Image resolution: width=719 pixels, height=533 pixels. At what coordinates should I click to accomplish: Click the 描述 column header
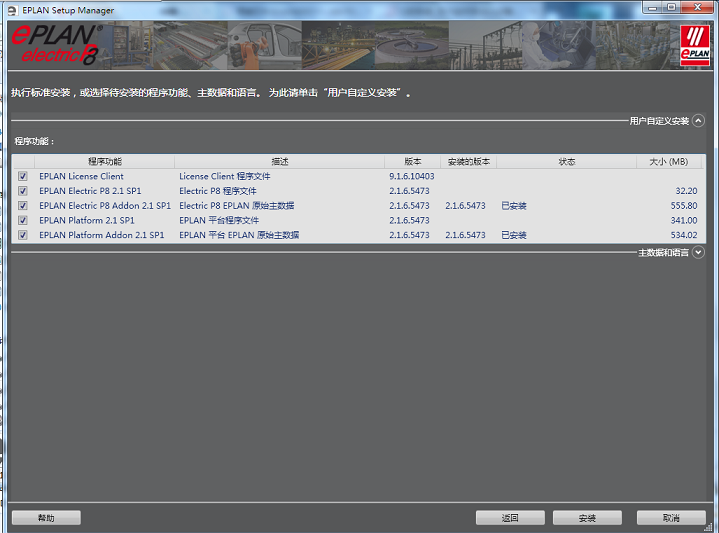(x=279, y=161)
